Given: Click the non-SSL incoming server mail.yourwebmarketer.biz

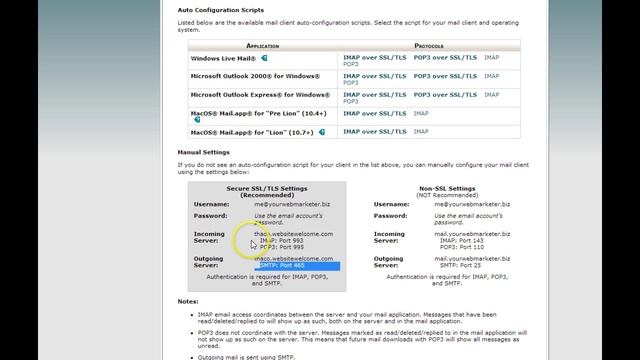Looking at the screenshot, I should click(472, 234).
